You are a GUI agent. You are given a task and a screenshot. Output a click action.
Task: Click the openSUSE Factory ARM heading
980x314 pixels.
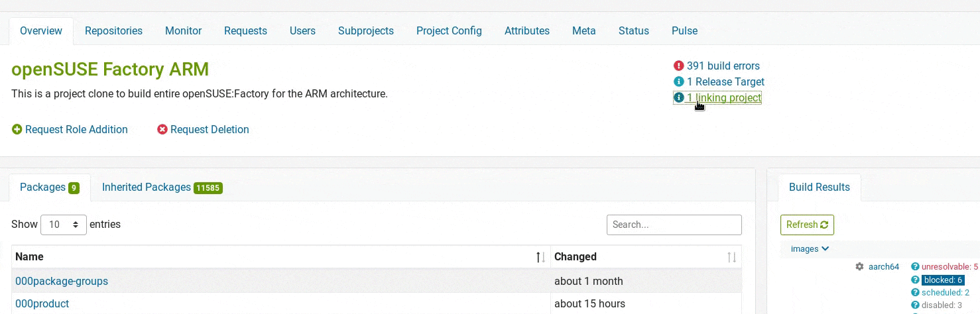(110, 69)
